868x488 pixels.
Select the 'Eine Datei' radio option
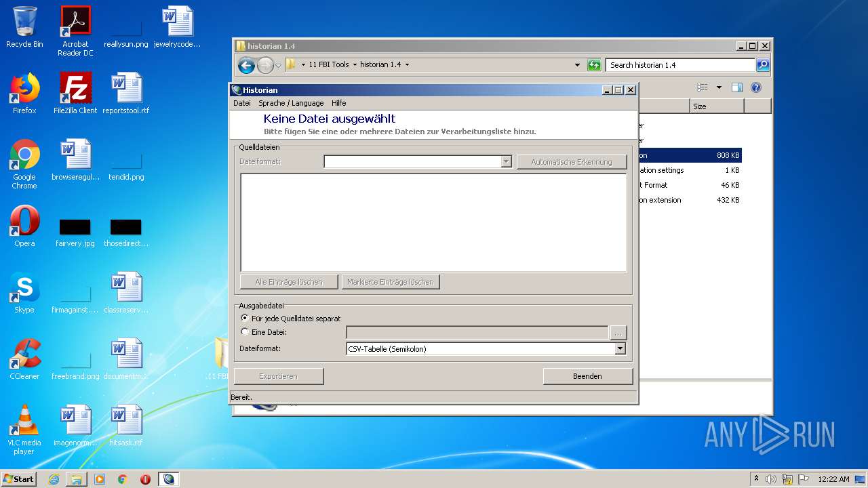[x=264, y=332]
